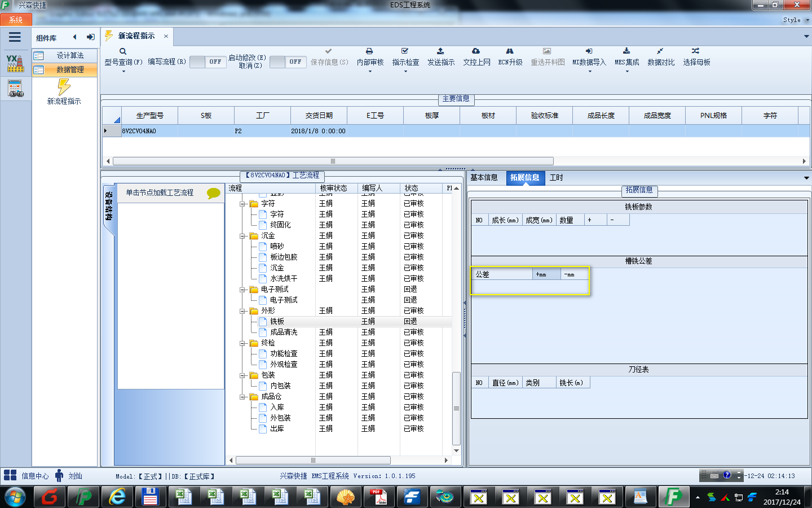Viewport: 812px width, 508px height.
Task: Collapse 沉金 folder node
Action: [242, 236]
